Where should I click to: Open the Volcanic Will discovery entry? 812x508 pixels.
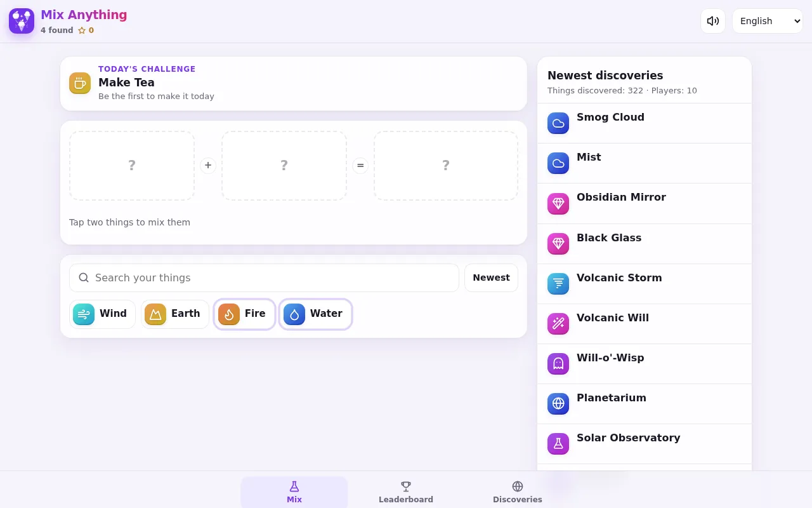coord(645,323)
